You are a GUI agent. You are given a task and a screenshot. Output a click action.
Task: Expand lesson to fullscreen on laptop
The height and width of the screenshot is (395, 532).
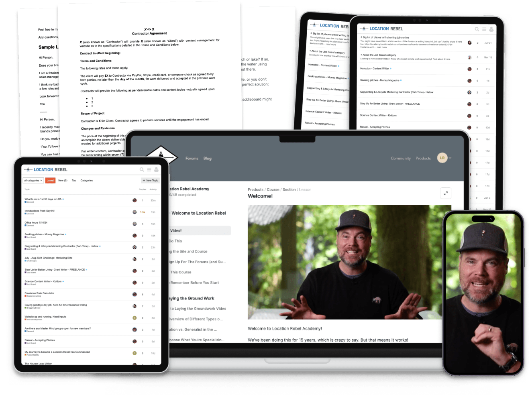point(446,193)
